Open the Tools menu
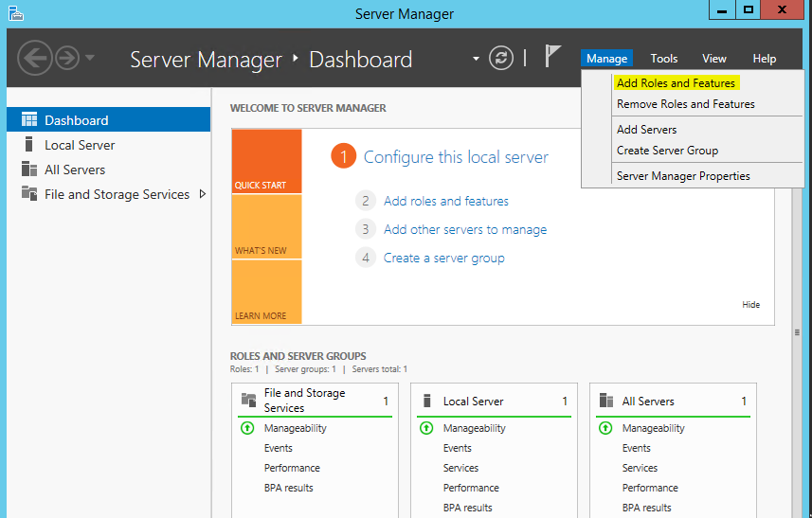The image size is (812, 518). (x=664, y=59)
